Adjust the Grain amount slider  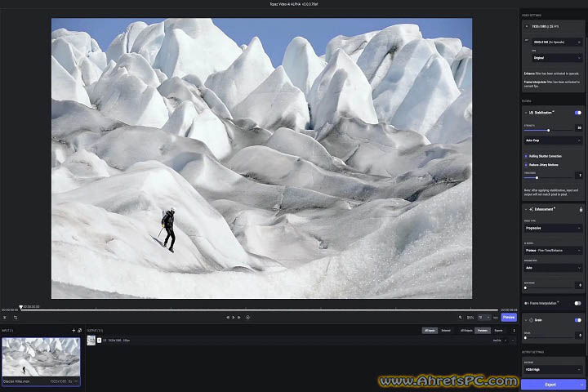point(526,337)
